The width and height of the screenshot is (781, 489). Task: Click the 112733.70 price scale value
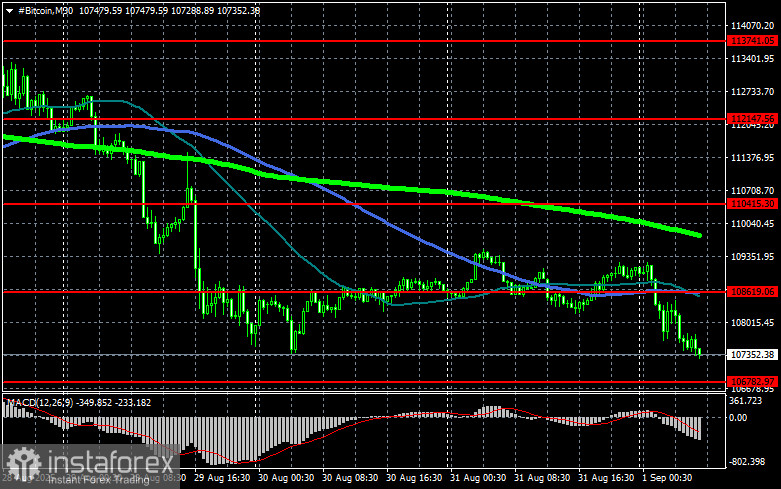[752, 92]
